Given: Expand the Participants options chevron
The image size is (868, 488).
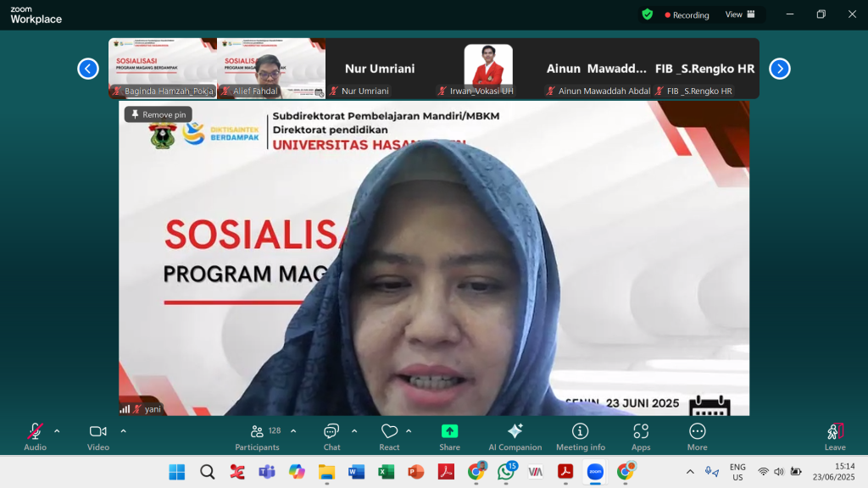Looking at the screenshot, I should tap(293, 430).
